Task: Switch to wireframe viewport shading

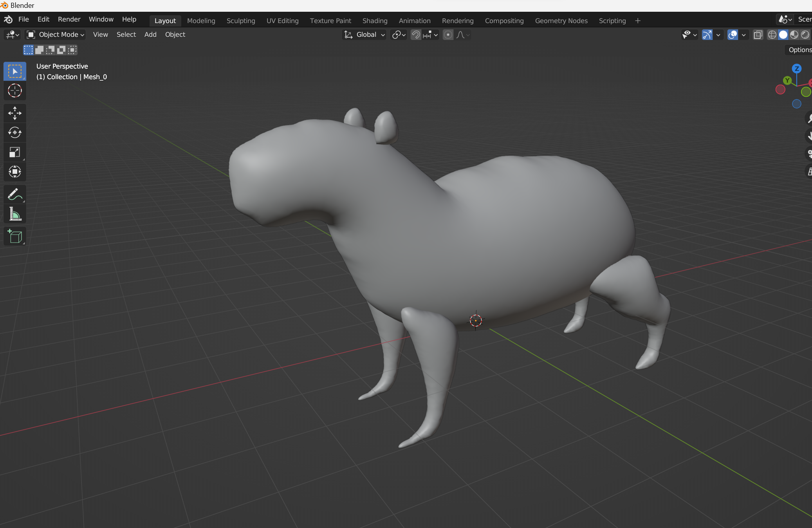Action: click(x=772, y=35)
